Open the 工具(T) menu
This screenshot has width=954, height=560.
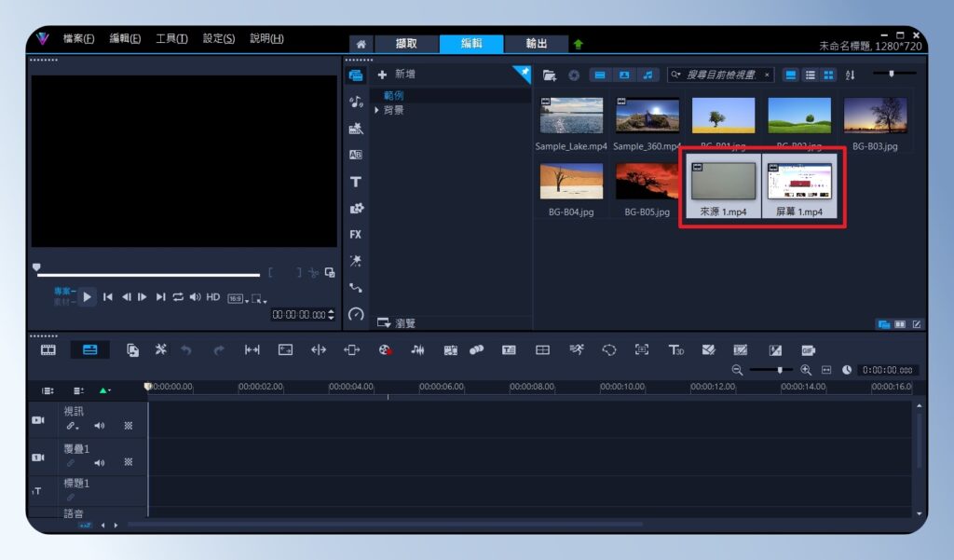click(171, 38)
